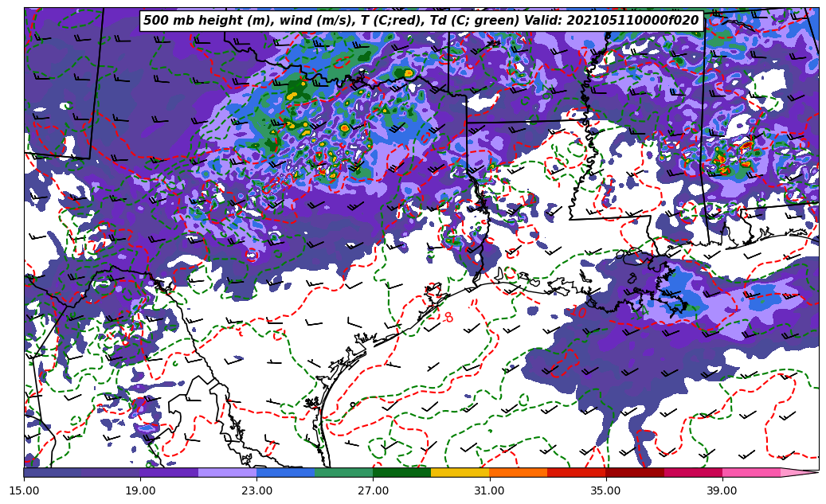
Task: Click the 39.00 colorbar tick label
Action: coord(722,490)
